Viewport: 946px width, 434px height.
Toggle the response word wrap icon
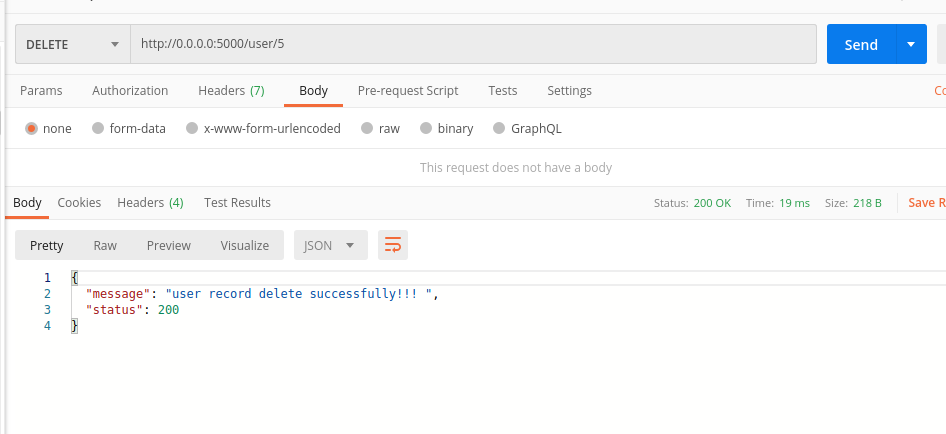coord(393,245)
